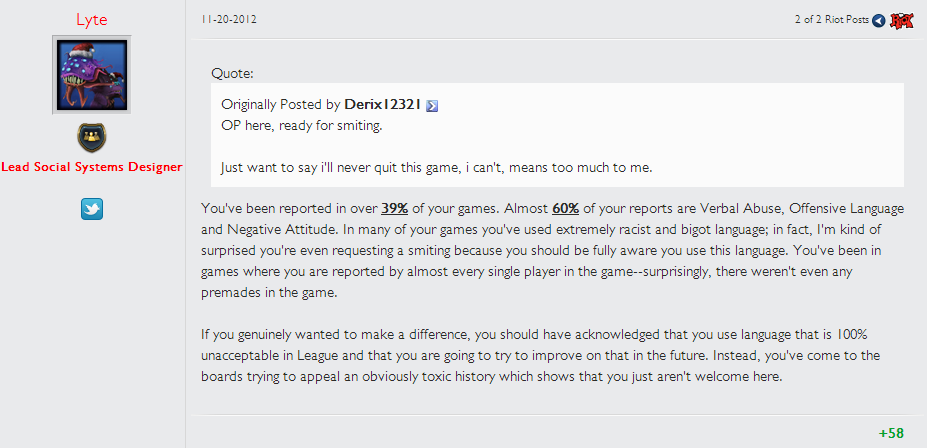
Task: Click the "OP here, ready for smiting" line
Action: click(302, 126)
